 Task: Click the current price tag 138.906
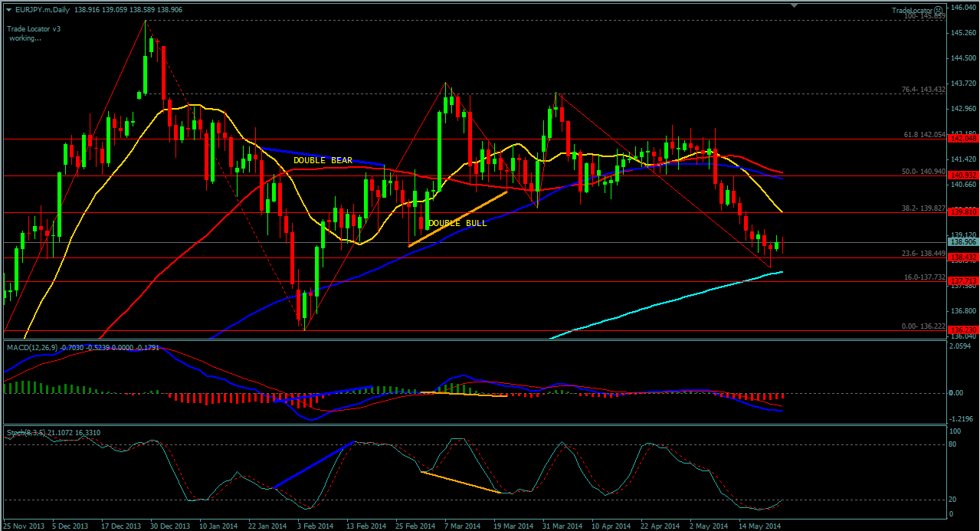click(x=962, y=241)
